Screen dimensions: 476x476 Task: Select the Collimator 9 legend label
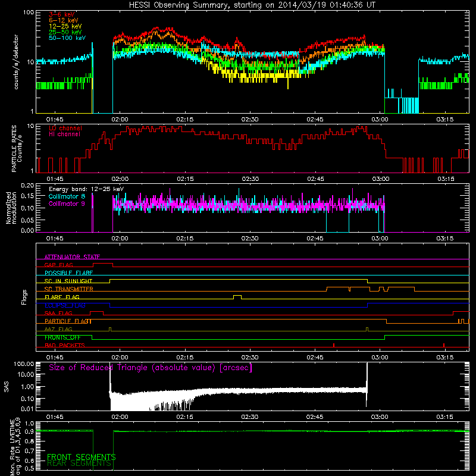tap(67, 203)
